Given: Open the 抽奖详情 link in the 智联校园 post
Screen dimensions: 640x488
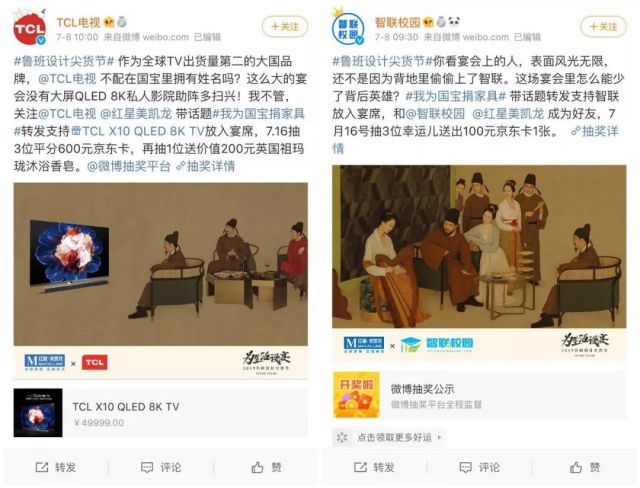Looking at the screenshot, I should point(595,131).
